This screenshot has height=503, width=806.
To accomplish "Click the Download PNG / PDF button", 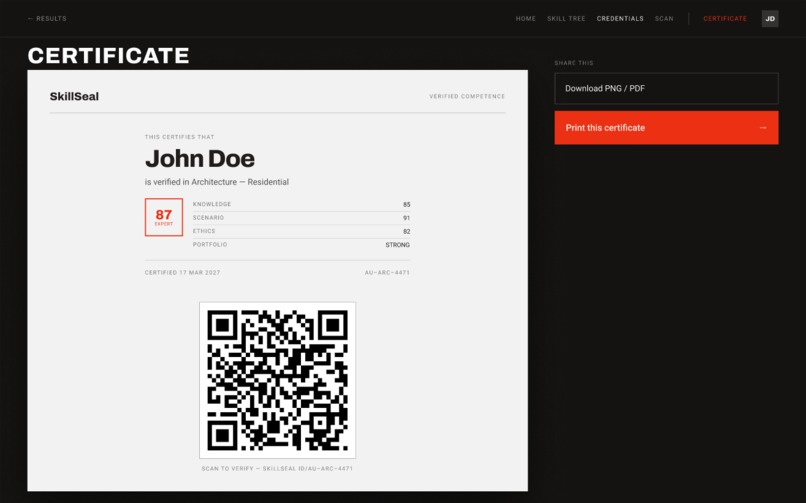I will (x=666, y=88).
